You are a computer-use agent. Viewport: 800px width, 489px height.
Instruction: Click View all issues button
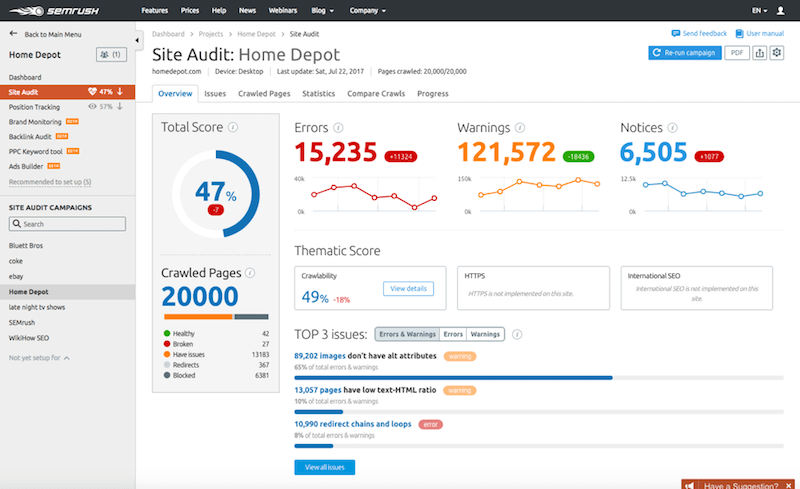[324, 467]
